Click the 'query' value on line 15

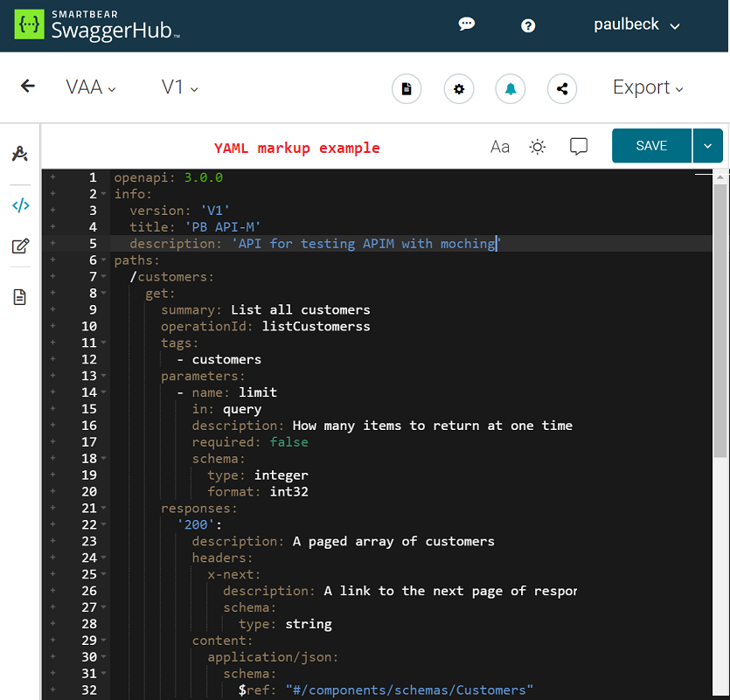click(x=242, y=409)
